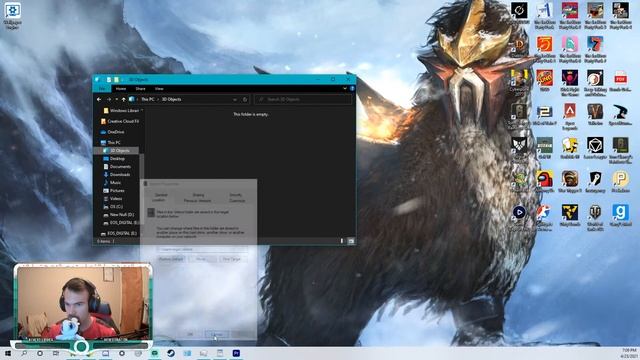The image size is (640, 360).
Task: Click the taskbar clock
Action: pyautogui.click(x=630, y=353)
